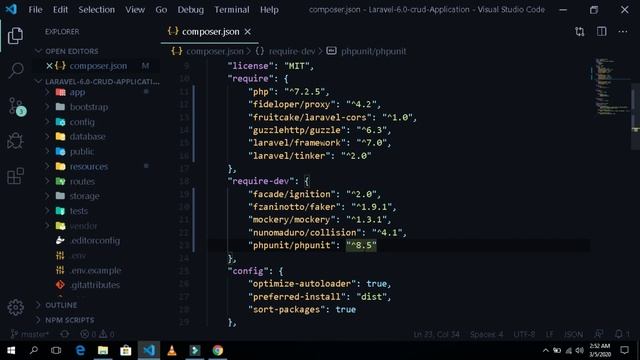Open the Selection menu

96,9
